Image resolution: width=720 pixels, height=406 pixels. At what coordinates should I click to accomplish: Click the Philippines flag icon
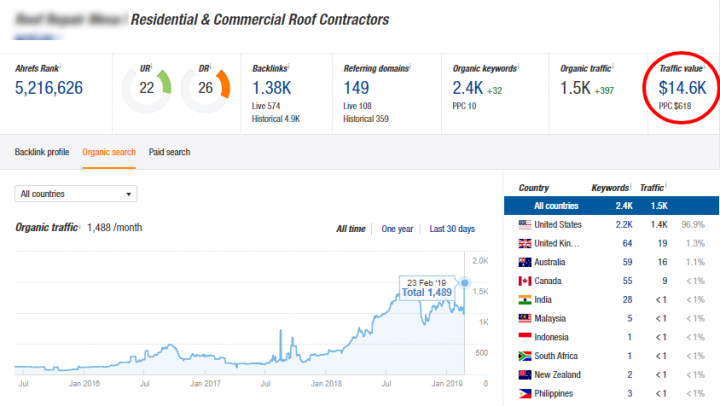(524, 392)
